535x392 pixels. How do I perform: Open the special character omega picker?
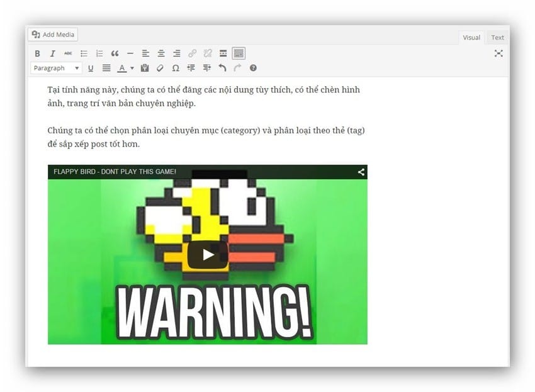click(176, 68)
